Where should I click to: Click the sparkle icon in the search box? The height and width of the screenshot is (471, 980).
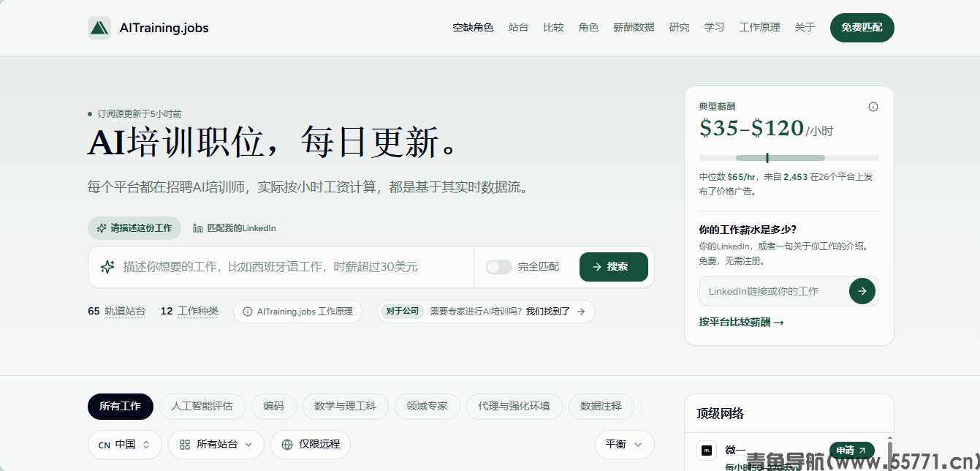coord(107,267)
